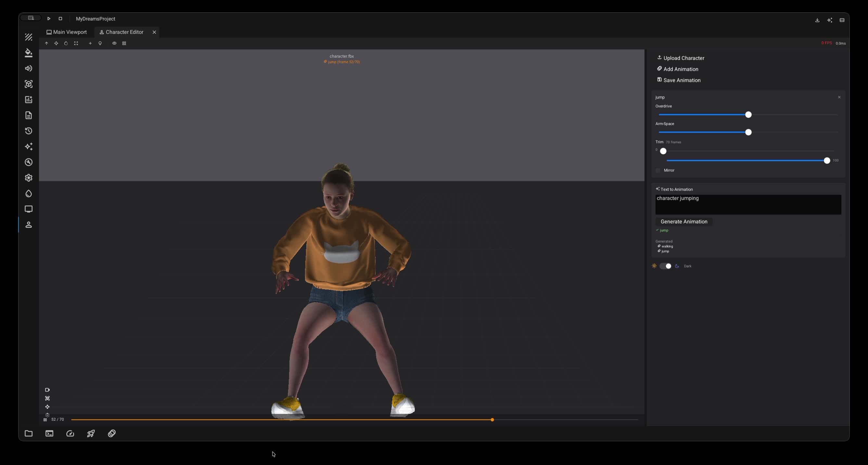Click the Trim end handle at 100
The height and width of the screenshot is (465, 868).
click(x=827, y=161)
